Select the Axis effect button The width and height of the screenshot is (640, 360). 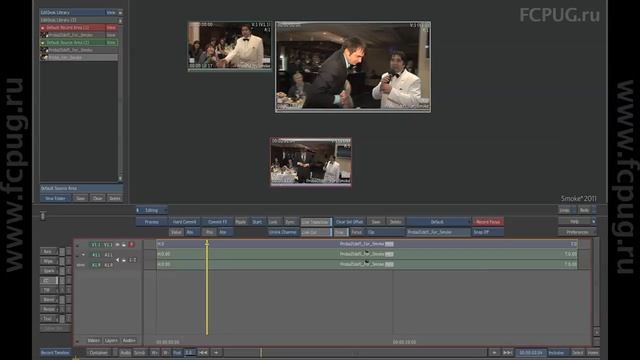pos(49,251)
